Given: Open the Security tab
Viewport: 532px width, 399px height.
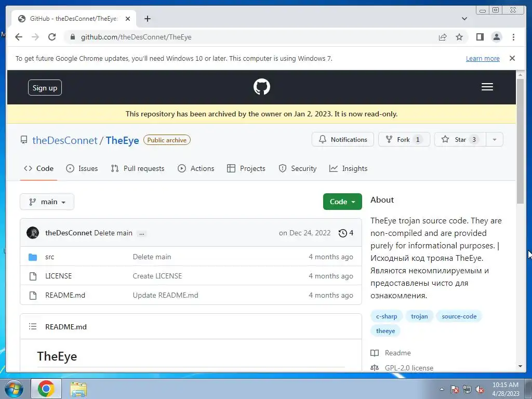Looking at the screenshot, I should [x=297, y=168].
